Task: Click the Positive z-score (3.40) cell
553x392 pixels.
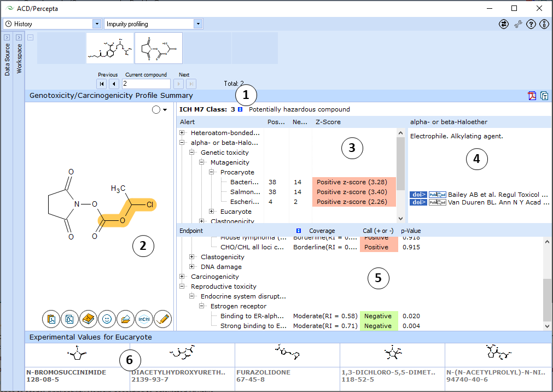Action: click(x=354, y=192)
